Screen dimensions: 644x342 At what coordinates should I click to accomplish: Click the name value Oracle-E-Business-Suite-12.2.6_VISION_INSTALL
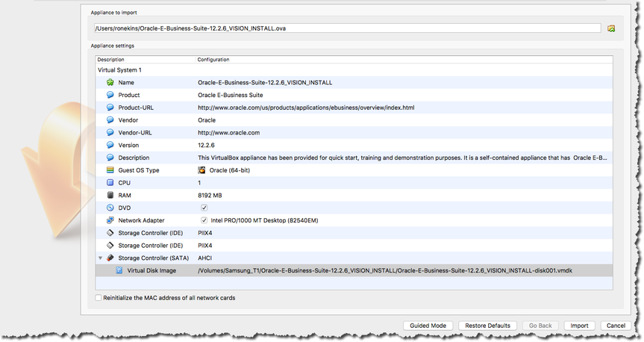point(265,83)
